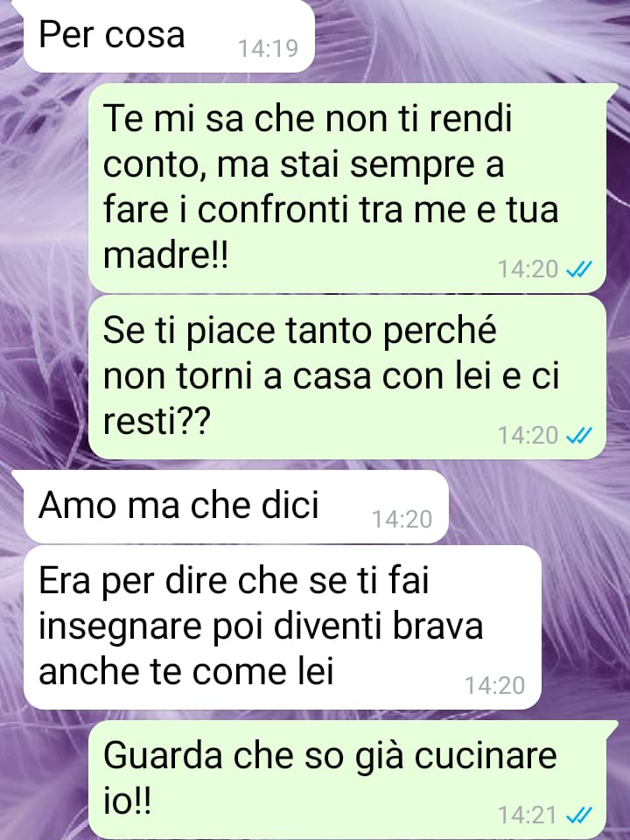Tap the word 'resti??' in the green bubble
Viewport: 630px width, 840px height.
[x=157, y=421]
